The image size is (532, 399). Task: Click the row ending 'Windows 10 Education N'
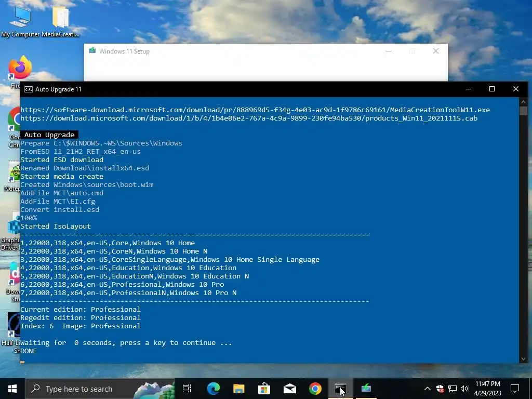[135, 276]
